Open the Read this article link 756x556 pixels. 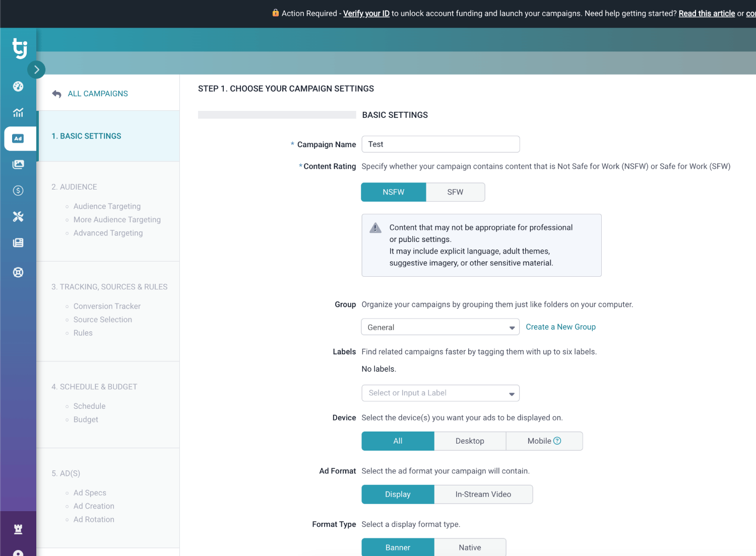(707, 14)
